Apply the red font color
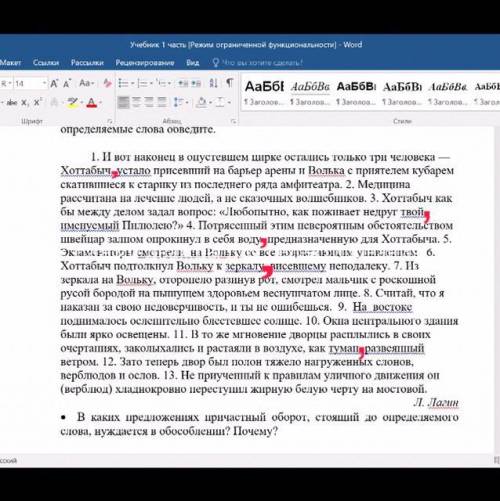The image size is (500, 501). pos(91,103)
